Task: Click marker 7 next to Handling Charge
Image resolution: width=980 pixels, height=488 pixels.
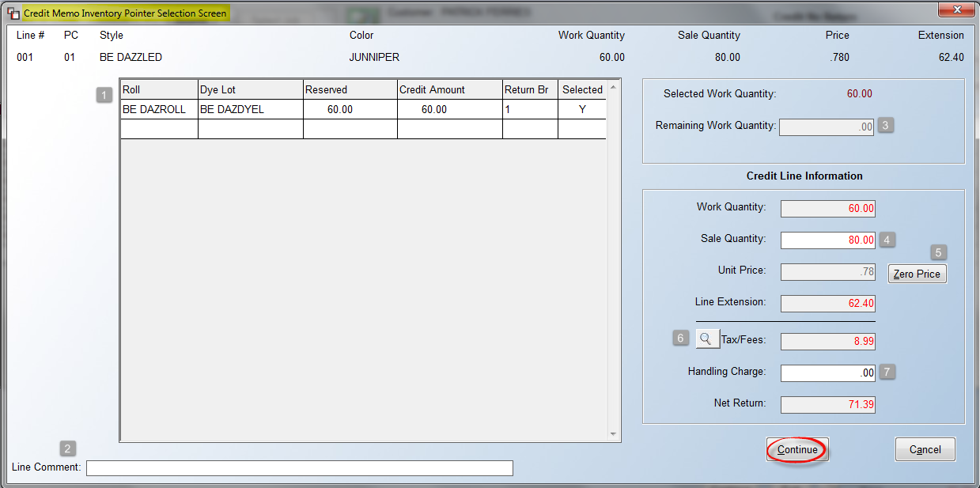Action: 887,372
